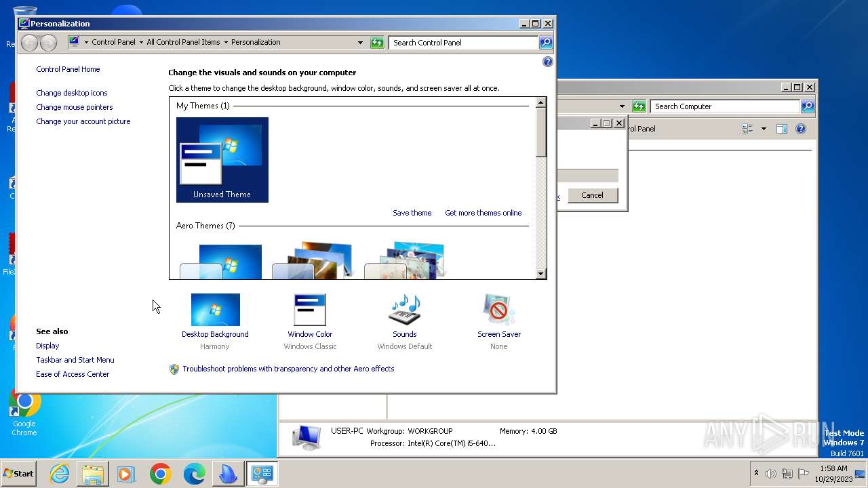This screenshot has width=868, height=488.
Task: Click the Search Computer input field
Action: 725,106
